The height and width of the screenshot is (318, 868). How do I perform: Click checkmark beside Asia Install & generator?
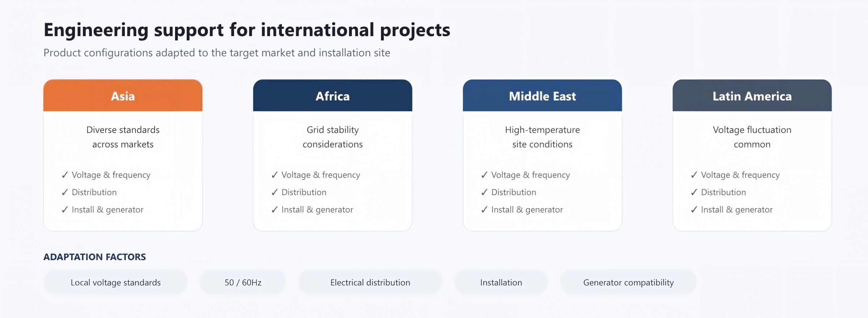click(x=65, y=210)
